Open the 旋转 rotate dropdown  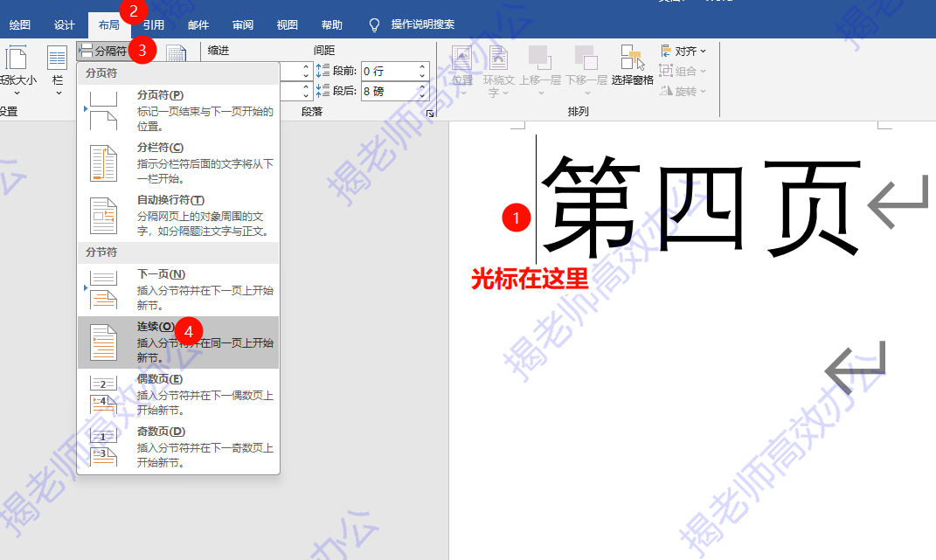point(683,91)
